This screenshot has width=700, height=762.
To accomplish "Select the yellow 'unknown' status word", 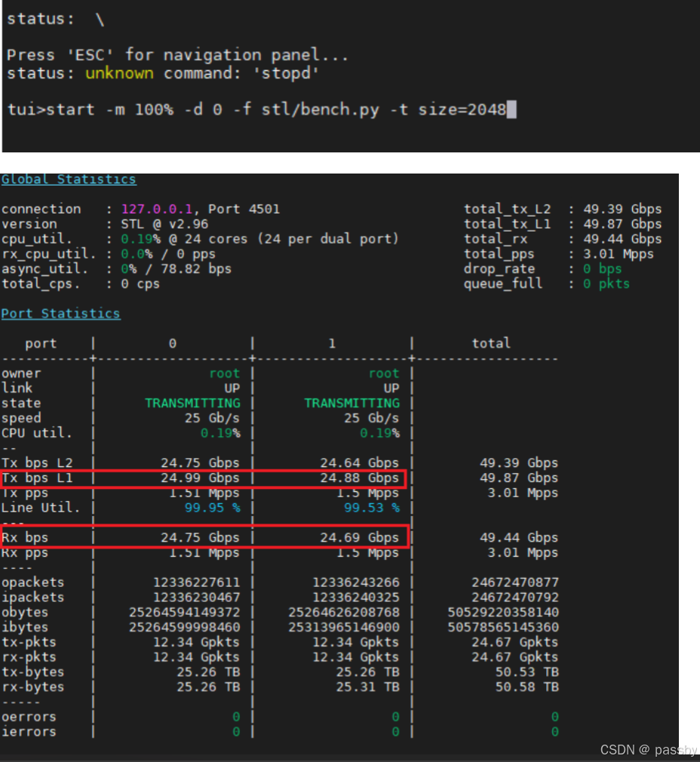I will click(119, 73).
